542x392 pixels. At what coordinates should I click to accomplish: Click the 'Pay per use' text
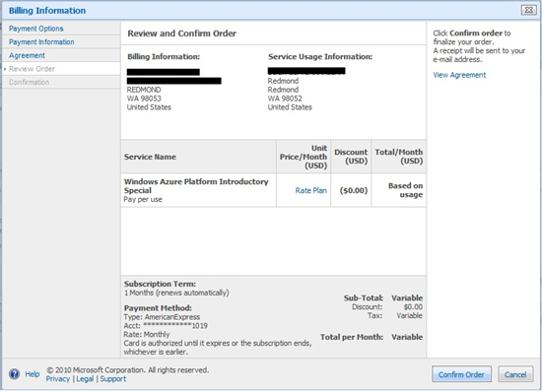pos(143,200)
